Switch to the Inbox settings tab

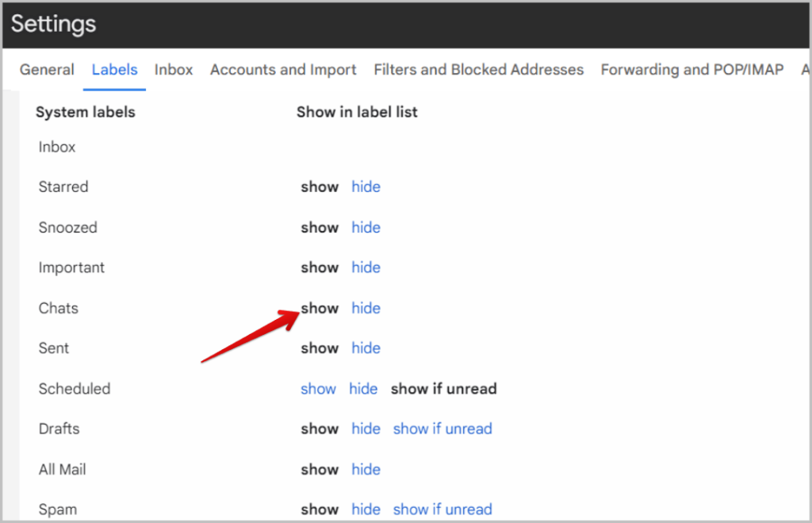click(x=174, y=70)
